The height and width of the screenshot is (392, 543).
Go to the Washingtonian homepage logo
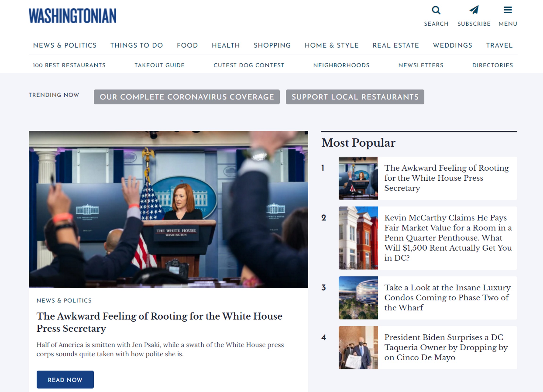[72, 16]
